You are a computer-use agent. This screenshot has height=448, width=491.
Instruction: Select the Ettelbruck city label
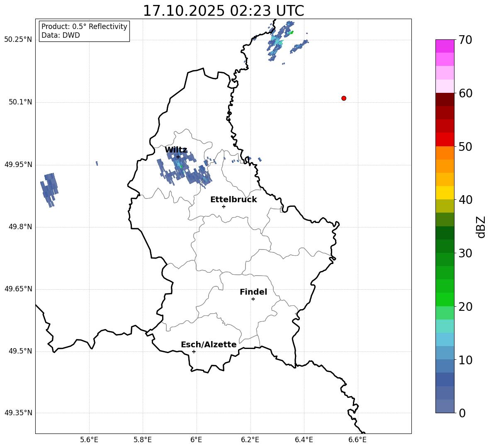pos(233,200)
